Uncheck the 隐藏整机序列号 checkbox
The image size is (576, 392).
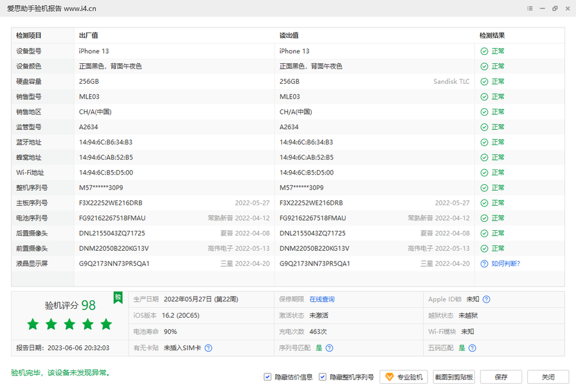coord(322,377)
